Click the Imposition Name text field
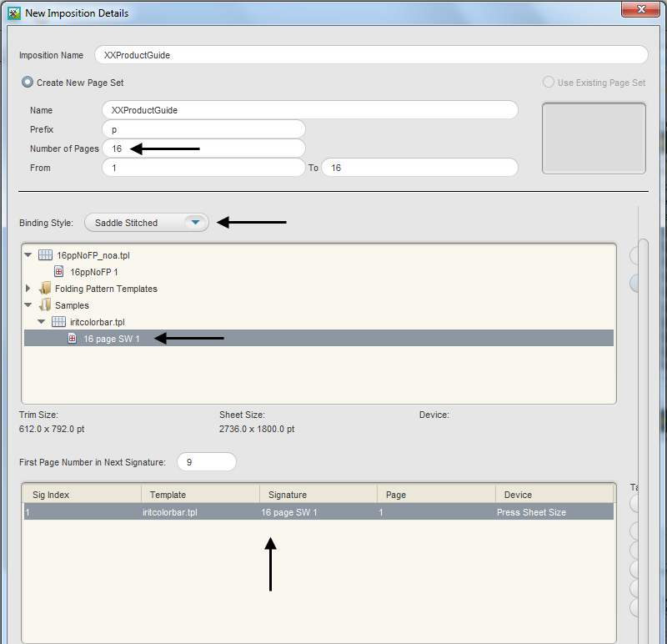667x644 pixels. coord(370,55)
